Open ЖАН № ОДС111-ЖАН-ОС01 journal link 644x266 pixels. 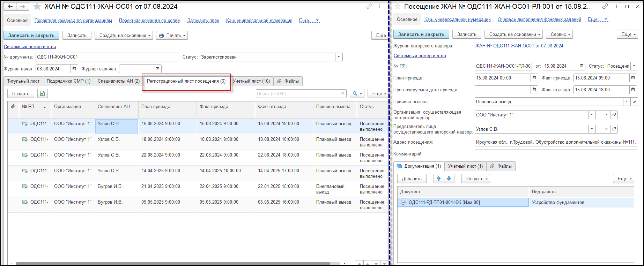pyautogui.click(x=519, y=46)
